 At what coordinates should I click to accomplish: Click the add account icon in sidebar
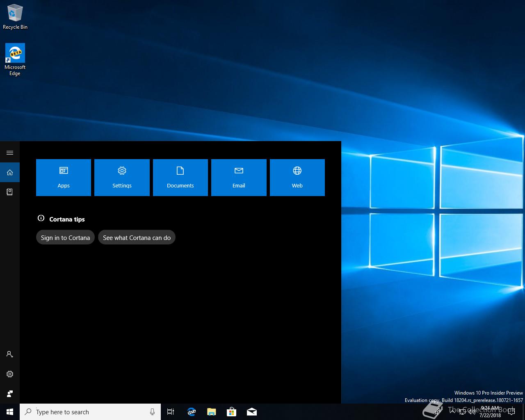(x=10, y=354)
